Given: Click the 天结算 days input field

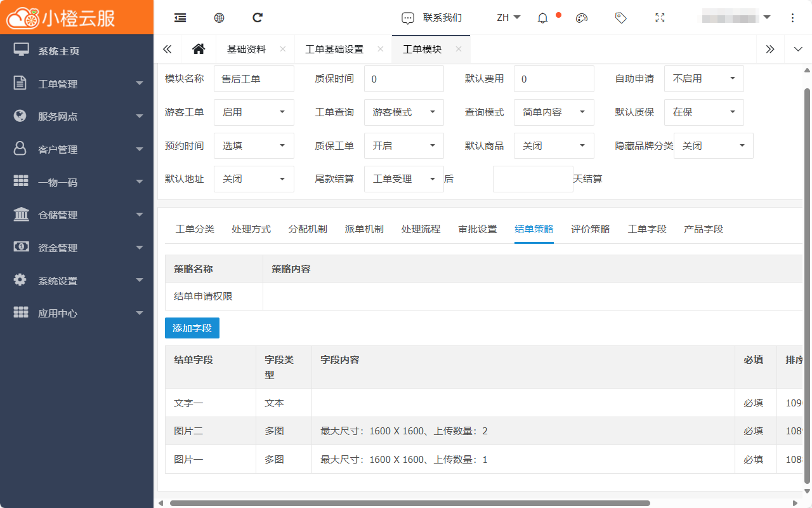Looking at the screenshot, I should coord(533,179).
